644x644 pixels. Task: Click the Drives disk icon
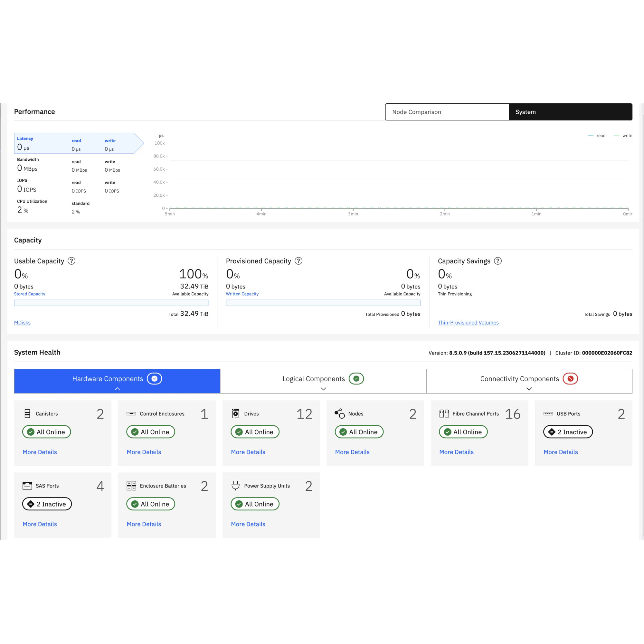235,413
